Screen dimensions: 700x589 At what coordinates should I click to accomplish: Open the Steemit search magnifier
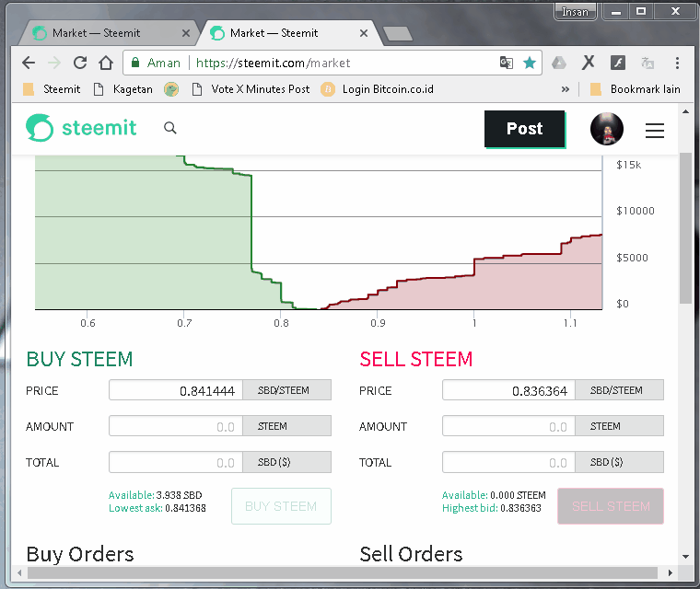click(x=170, y=128)
